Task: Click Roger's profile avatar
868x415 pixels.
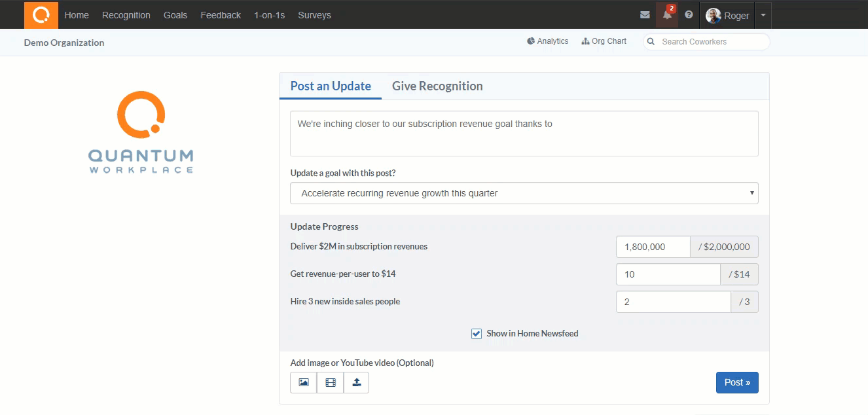Action: pyautogui.click(x=714, y=16)
